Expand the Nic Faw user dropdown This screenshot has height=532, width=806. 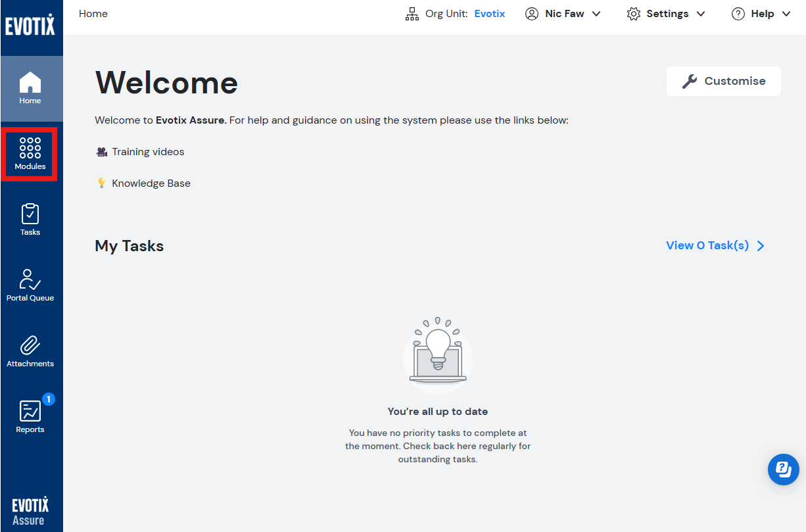(x=596, y=14)
